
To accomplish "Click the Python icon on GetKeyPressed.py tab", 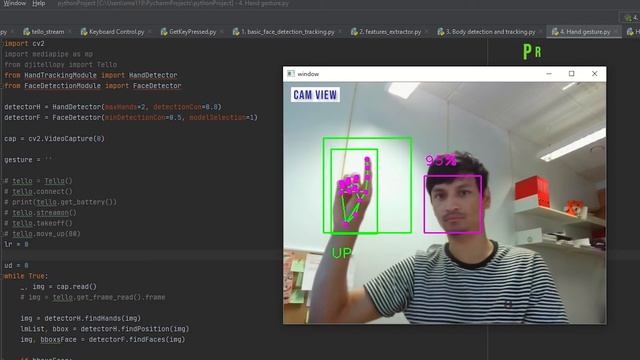I will [x=164, y=31].
